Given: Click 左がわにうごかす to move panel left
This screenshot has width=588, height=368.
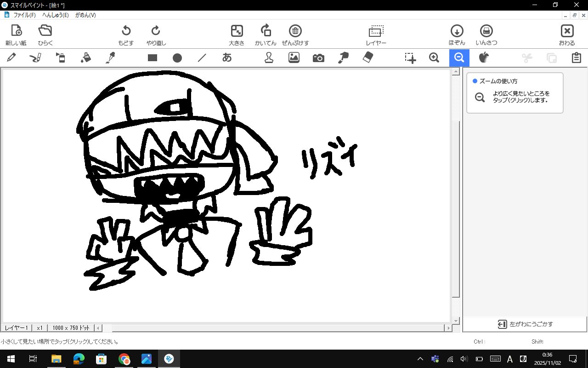Looking at the screenshot, I should pyautogui.click(x=526, y=324).
